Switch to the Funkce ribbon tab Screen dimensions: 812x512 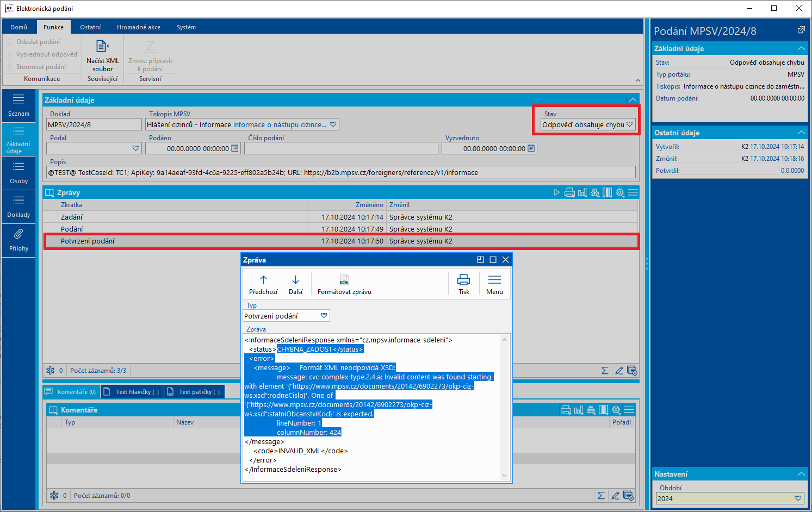[x=53, y=27]
